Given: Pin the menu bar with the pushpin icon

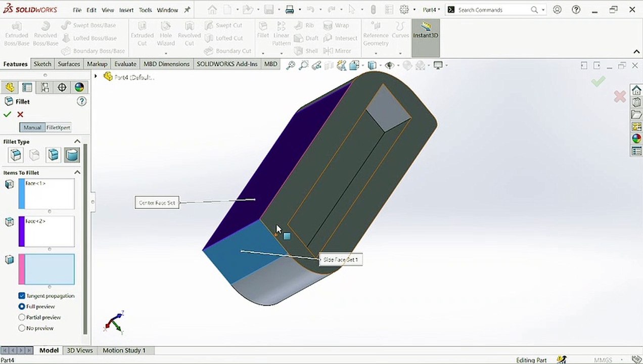Looking at the screenshot, I should 187,10.
